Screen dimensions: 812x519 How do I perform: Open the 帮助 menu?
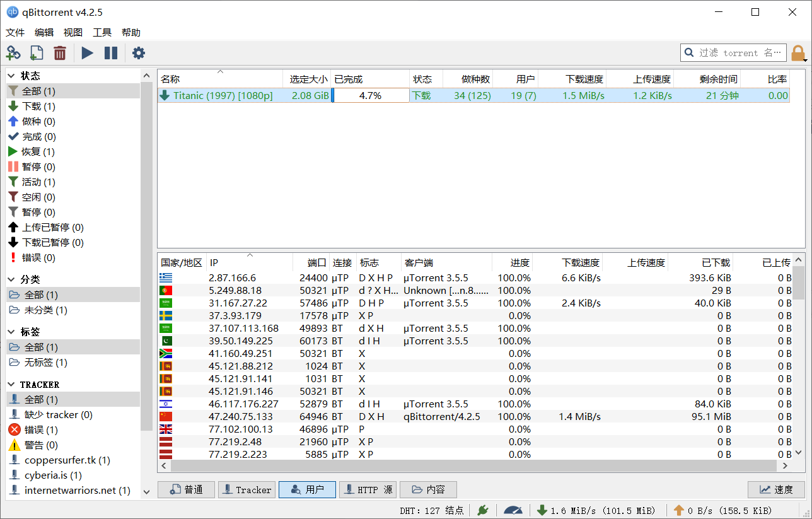131,33
